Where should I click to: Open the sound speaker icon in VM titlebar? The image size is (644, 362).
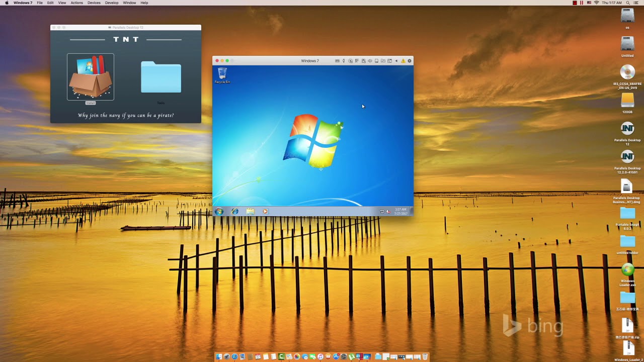(x=370, y=61)
